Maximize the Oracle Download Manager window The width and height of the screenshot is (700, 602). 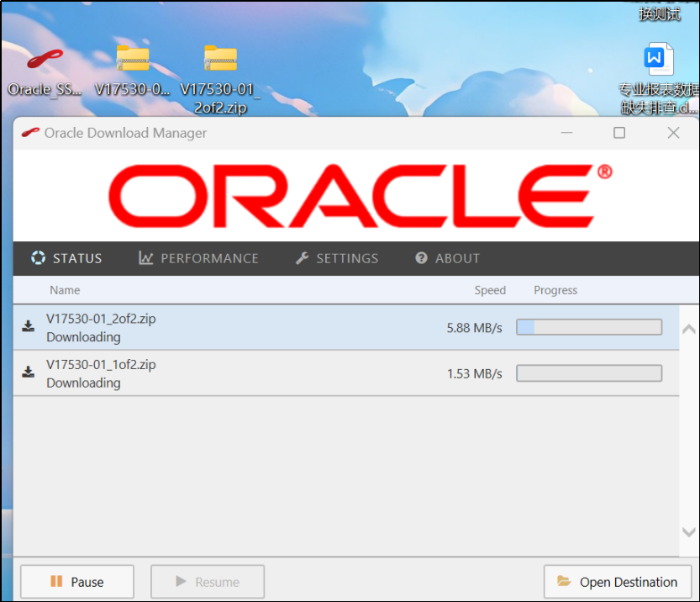(x=619, y=133)
